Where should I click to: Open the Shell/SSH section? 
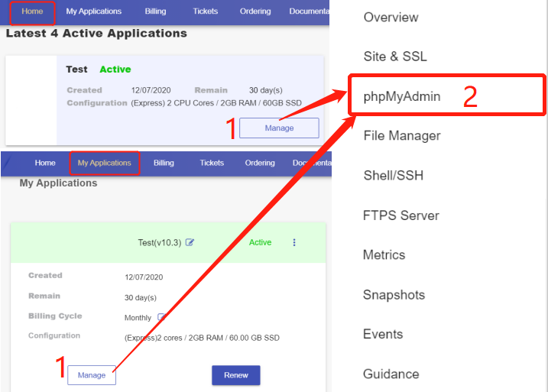(394, 176)
